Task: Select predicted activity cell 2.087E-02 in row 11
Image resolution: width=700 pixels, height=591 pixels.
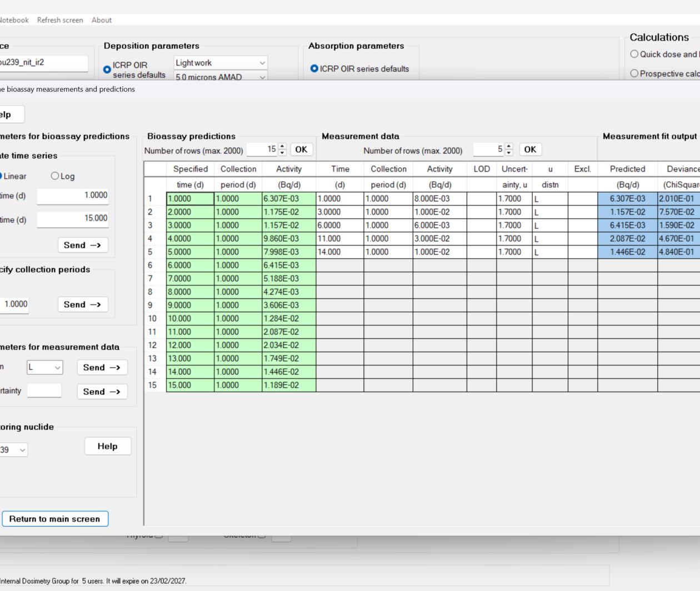Action: (x=289, y=332)
